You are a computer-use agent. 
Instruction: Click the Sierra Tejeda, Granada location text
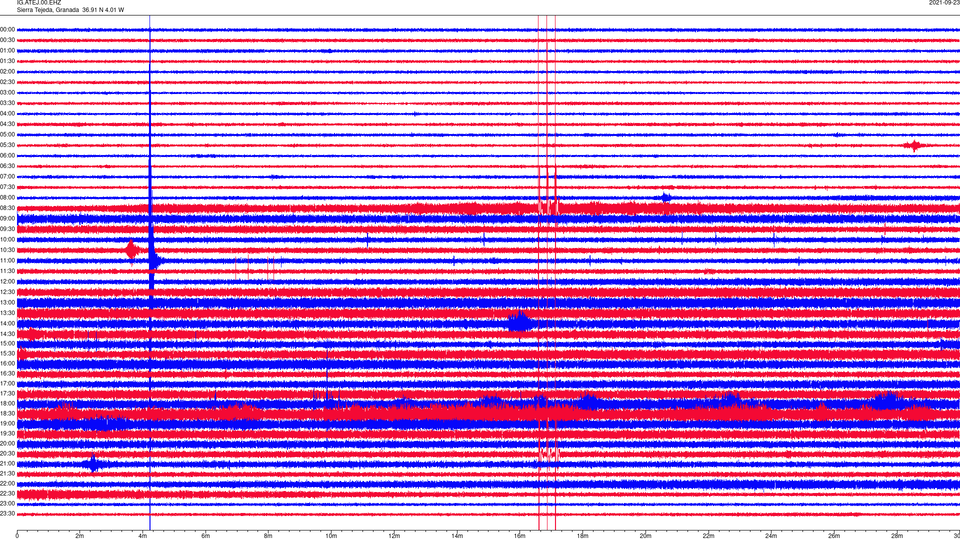pyautogui.click(x=48, y=10)
